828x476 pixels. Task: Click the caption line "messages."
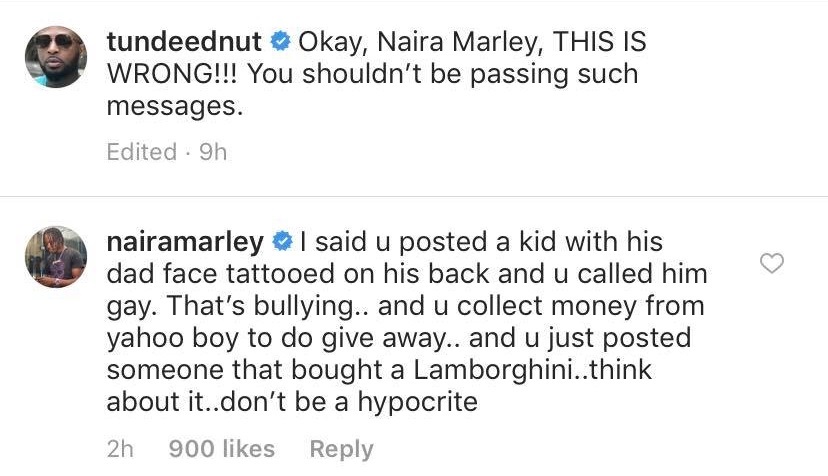coord(174,106)
